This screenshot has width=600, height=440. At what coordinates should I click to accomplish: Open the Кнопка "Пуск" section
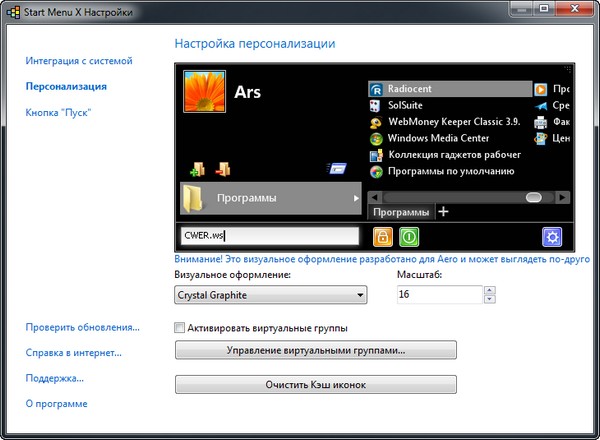click(x=58, y=112)
